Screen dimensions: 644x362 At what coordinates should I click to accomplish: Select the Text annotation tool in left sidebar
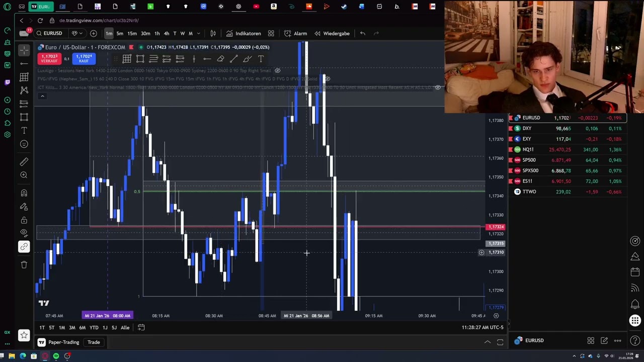[x=24, y=130]
